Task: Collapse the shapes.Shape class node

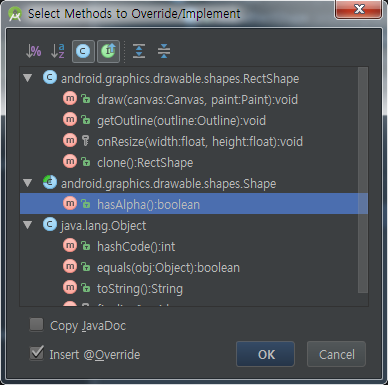Action: (28, 183)
